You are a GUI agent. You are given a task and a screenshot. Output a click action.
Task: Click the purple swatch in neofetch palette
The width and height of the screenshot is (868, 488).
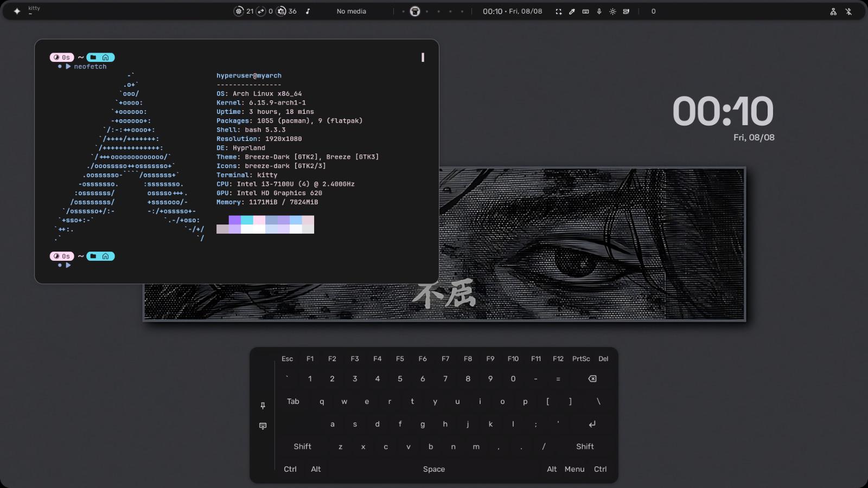pos(235,220)
